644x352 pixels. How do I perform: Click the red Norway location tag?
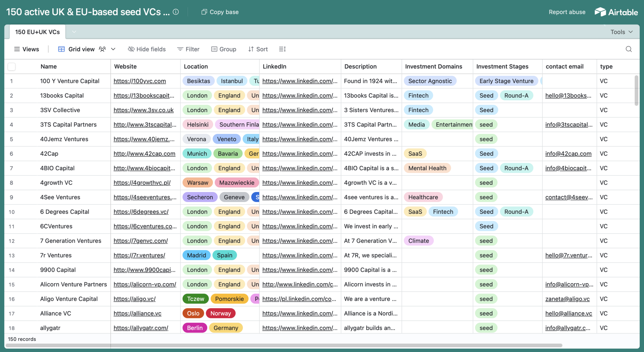click(x=220, y=313)
